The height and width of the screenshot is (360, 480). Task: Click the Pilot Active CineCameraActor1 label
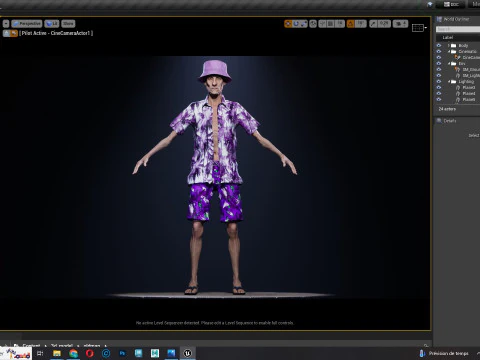pyautogui.click(x=56, y=33)
